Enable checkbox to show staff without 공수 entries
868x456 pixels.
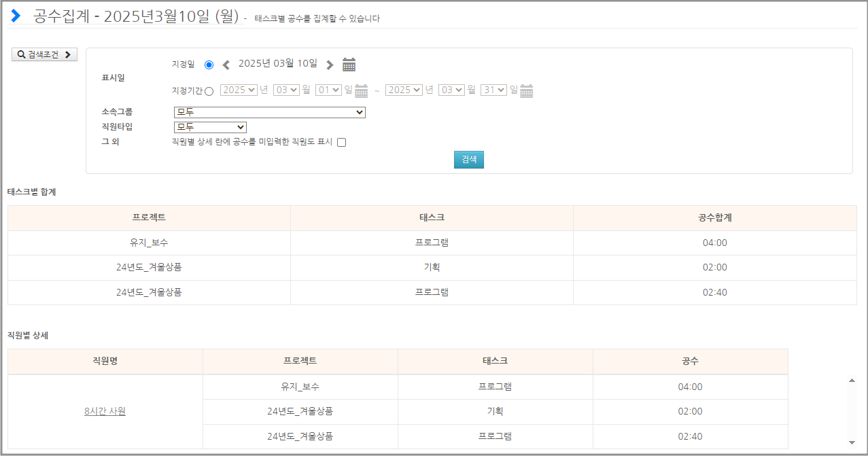pyautogui.click(x=342, y=143)
